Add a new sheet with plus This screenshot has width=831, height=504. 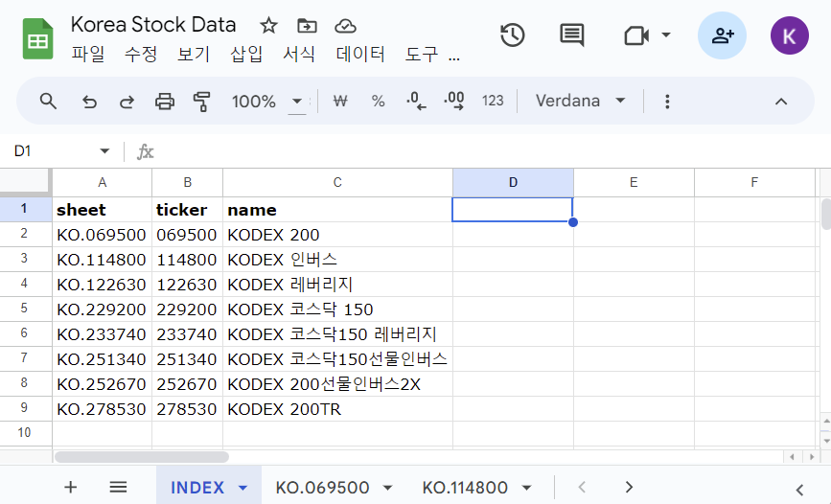tap(71, 487)
